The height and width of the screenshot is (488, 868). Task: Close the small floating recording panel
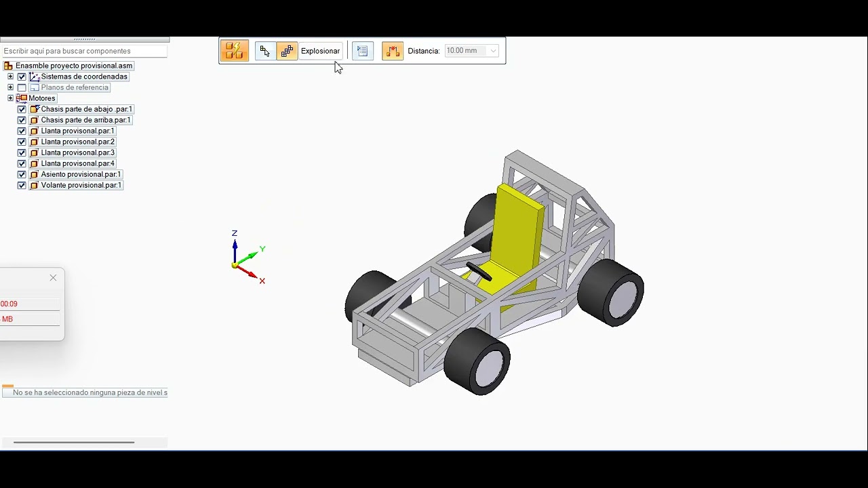click(x=53, y=278)
